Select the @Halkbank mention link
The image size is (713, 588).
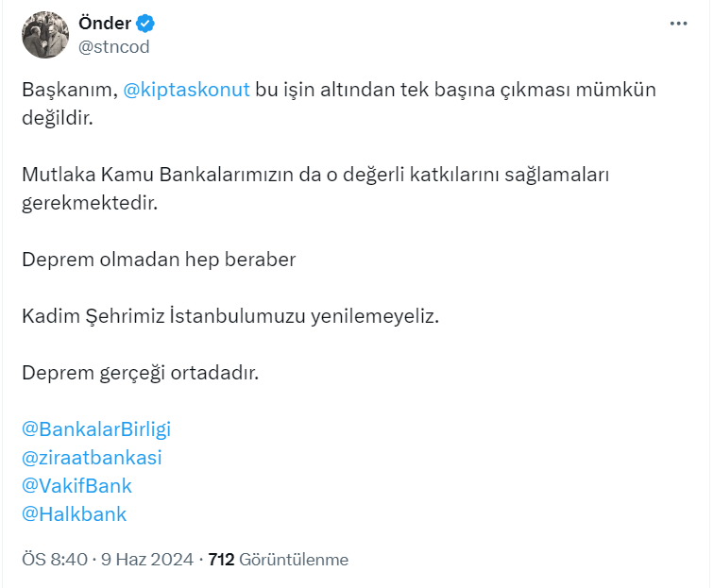point(74,514)
